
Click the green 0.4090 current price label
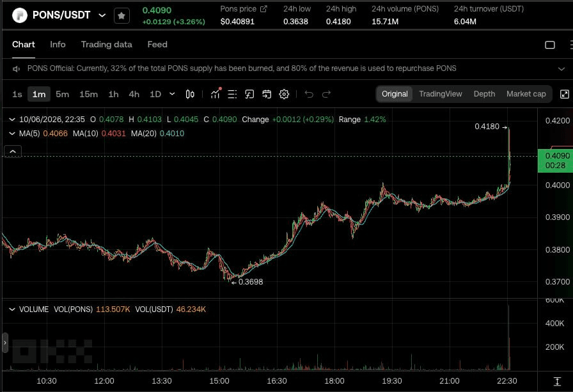556,161
